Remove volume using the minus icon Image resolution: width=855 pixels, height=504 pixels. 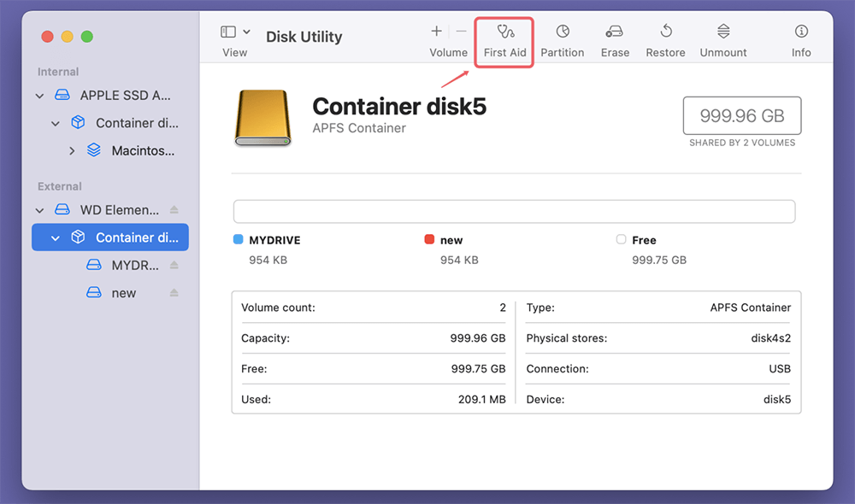tap(462, 32)
